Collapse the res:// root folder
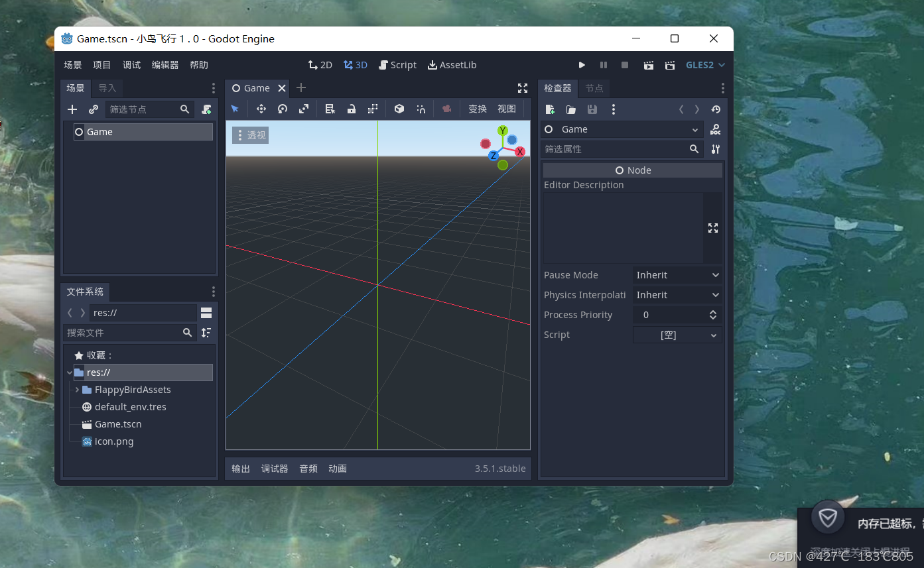This screenshot has height=568, width=924. tap(70, 372)
